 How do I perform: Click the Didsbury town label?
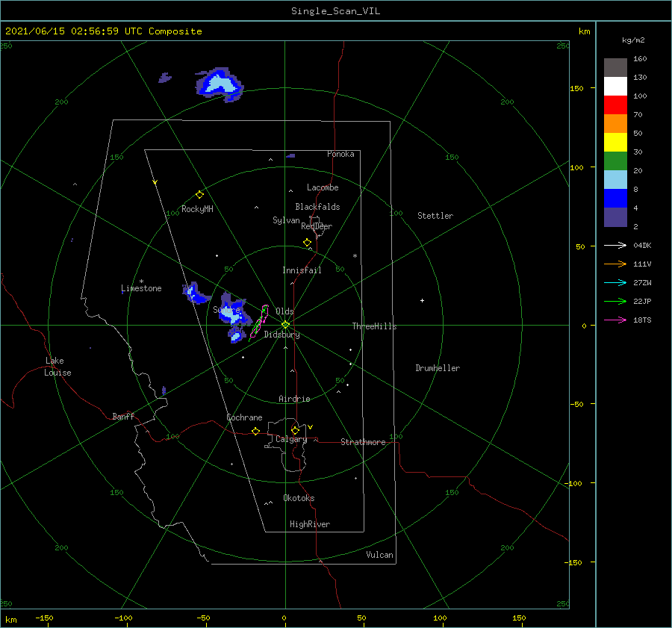pyautogui.click(x=281, y=335)
